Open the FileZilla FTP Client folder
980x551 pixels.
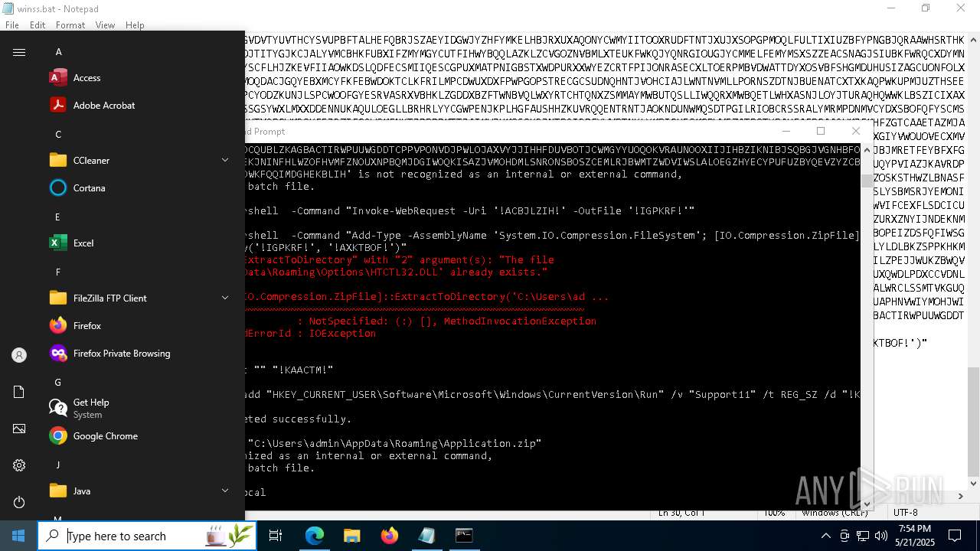[138, 298]
